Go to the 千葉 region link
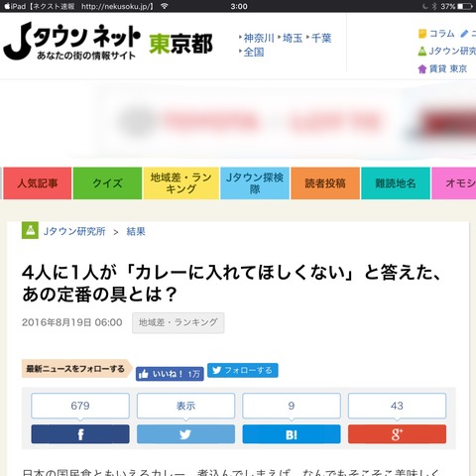Image resolution: width=476 pixels, height=476 pixels. point(321,38)
